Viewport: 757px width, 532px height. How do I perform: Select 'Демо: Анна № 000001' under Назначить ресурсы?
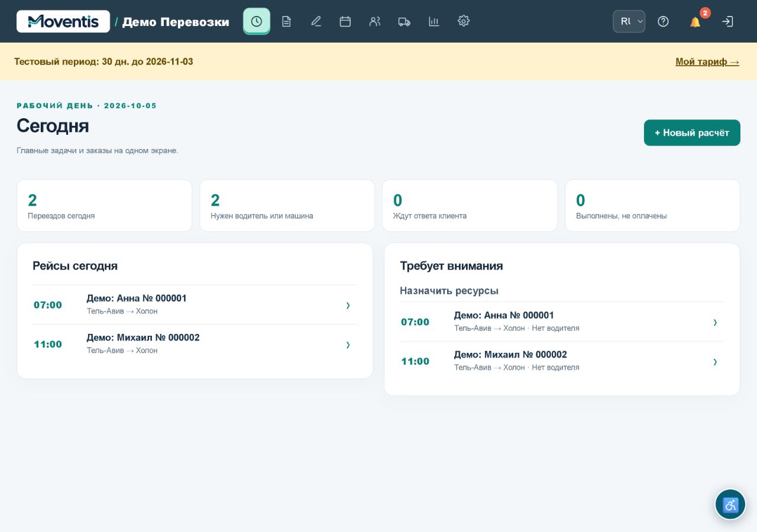[504, 316]
